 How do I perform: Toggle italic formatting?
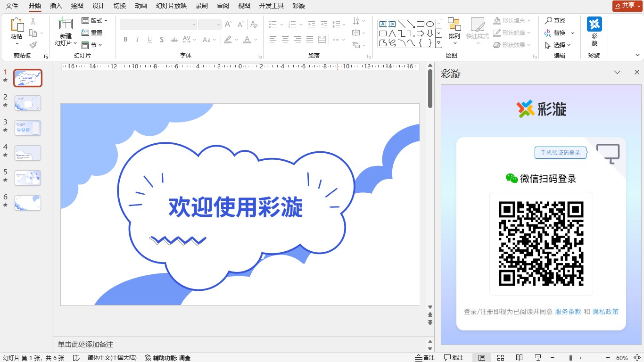click(x=138, y=40)
